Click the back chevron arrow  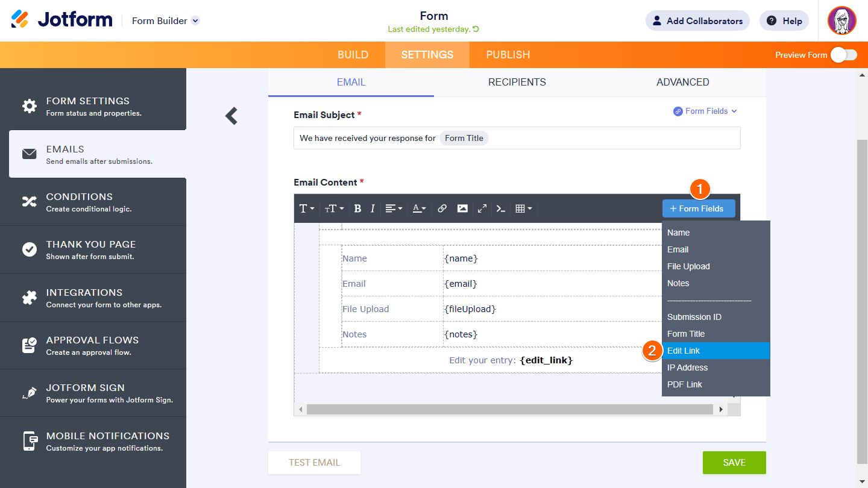[x=231, y=116]
